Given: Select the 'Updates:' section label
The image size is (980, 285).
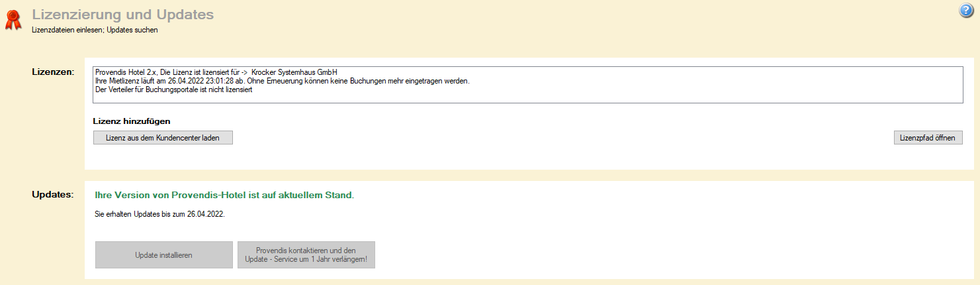Looking at the screenshot, I should click(52, 195).
